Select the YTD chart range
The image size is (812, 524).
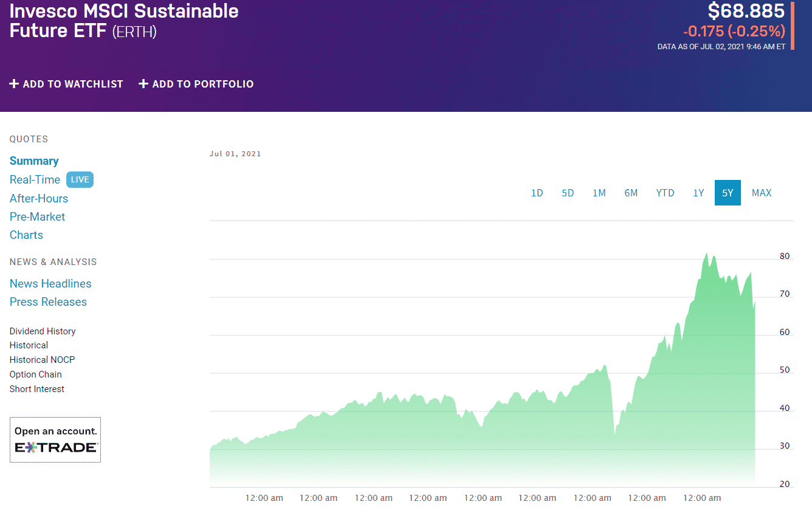pos(665,193)
